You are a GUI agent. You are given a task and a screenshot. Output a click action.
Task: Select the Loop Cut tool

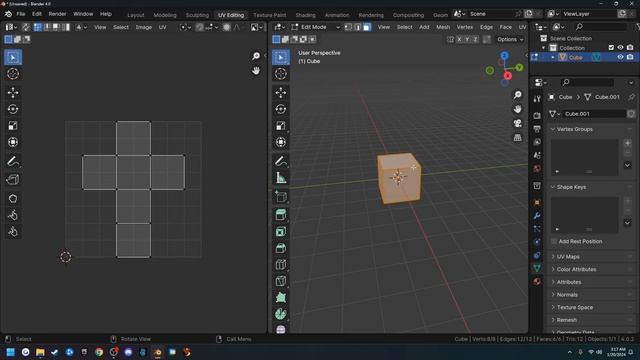[x=281, y=264]
